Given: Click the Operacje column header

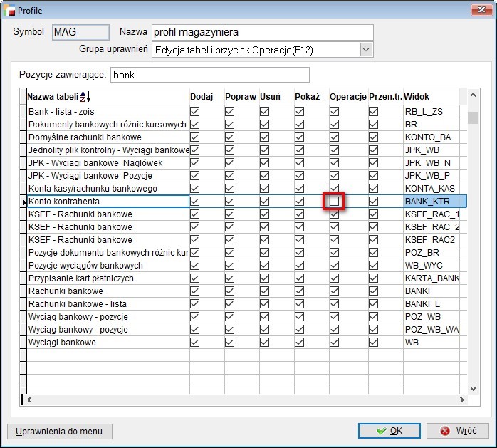Looking at the screenshot, I should [348, 97].
